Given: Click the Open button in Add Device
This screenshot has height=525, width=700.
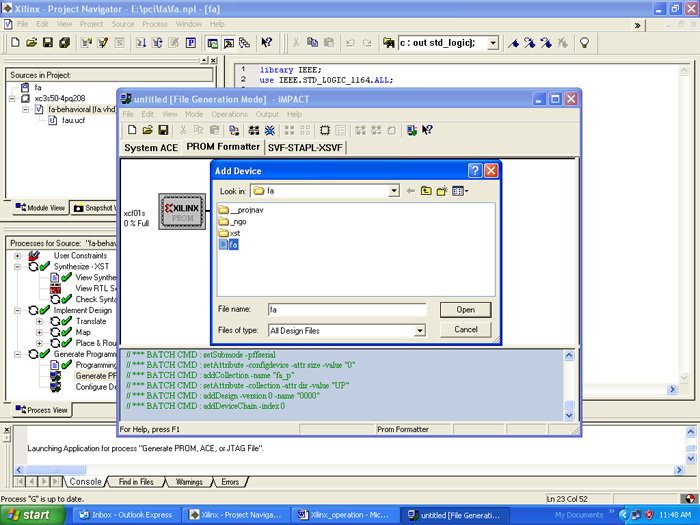Looking at the screenshot, I should coord(466,310).
